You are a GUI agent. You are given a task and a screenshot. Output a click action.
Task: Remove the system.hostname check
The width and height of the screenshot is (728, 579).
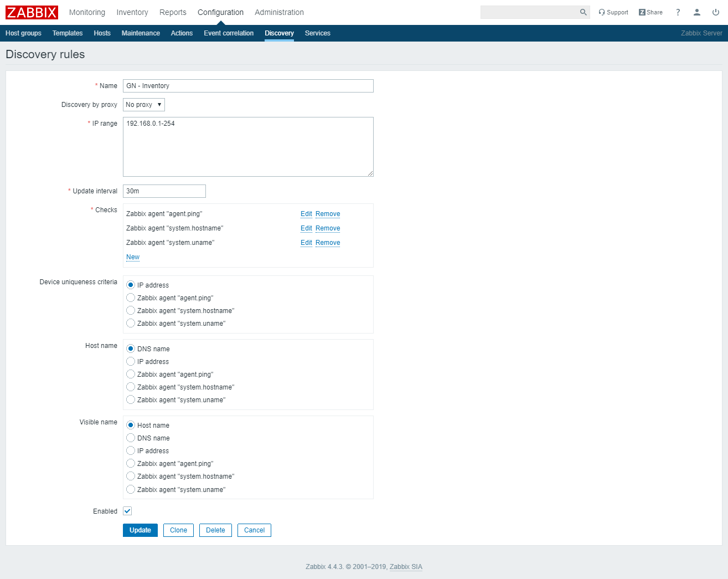click(x=328, y=228)
